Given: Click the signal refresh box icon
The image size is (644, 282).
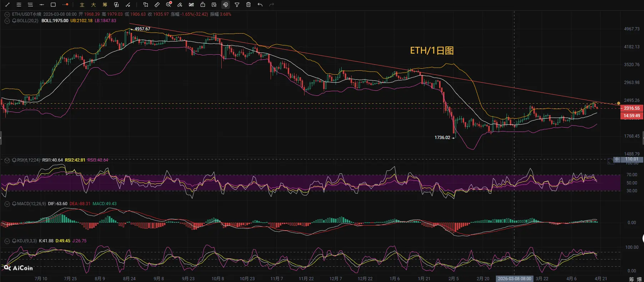Looking at the screenshot, I should click(x=116, y=5).
